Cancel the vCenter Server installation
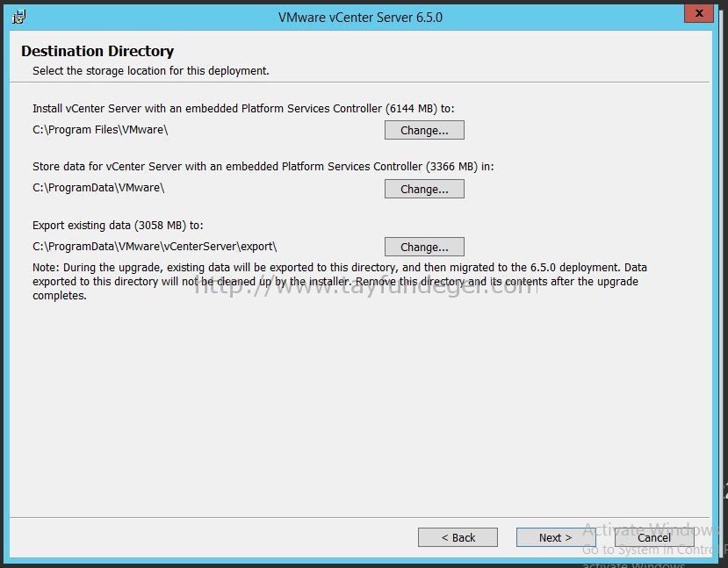This screenshot has height=568, width=728. pos(654,537)
